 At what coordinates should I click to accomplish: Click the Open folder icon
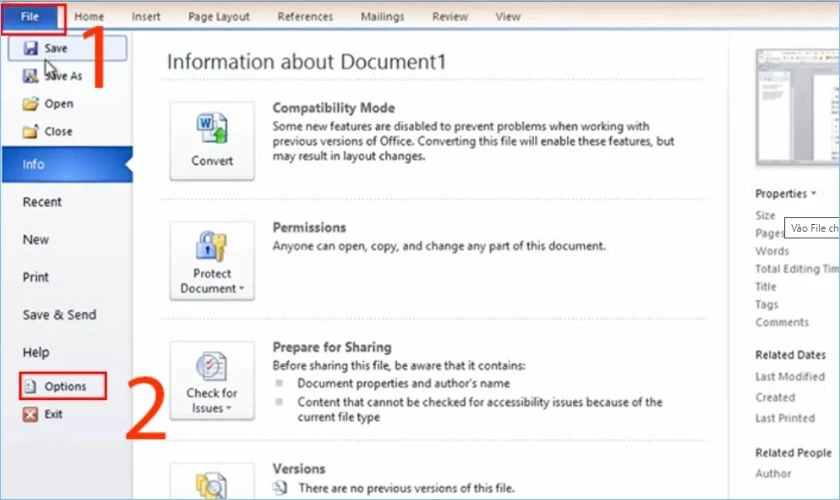point(31,103)
